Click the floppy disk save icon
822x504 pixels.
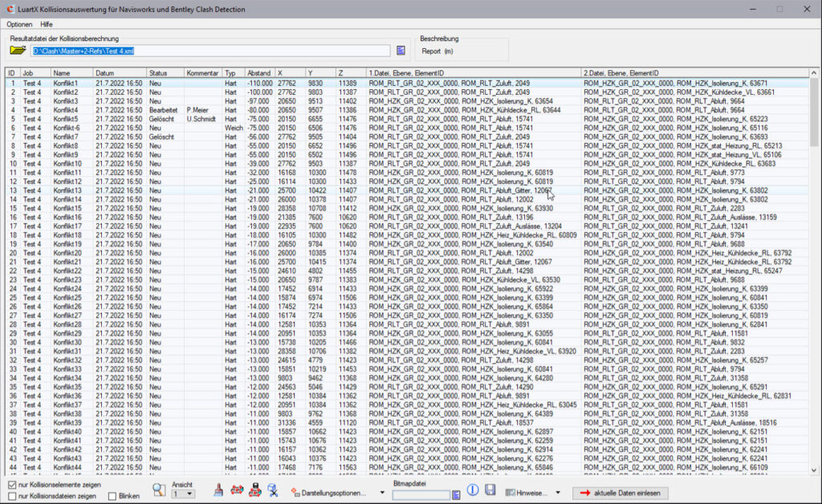click(x=490, y=490)
